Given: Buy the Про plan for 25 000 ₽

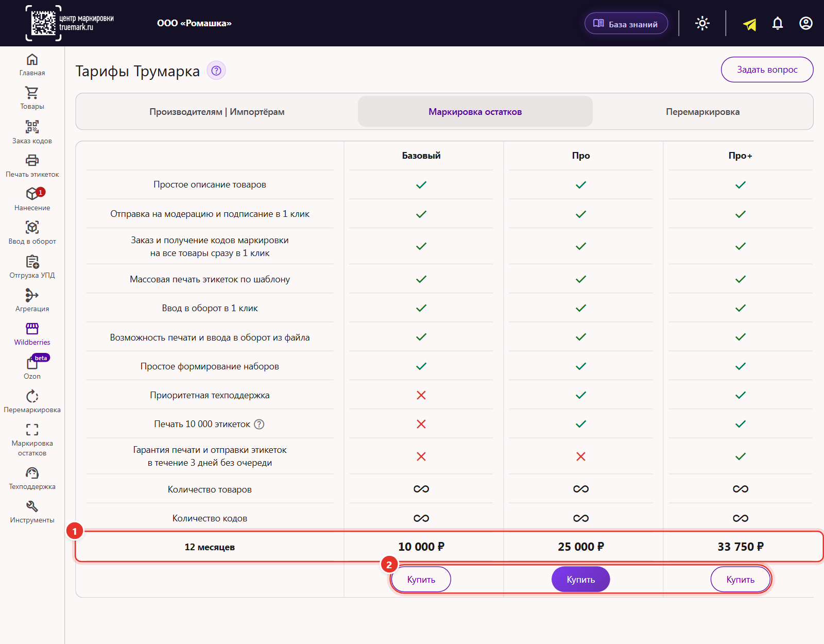Looking at the screenshot, I should (x=581, y=580).
